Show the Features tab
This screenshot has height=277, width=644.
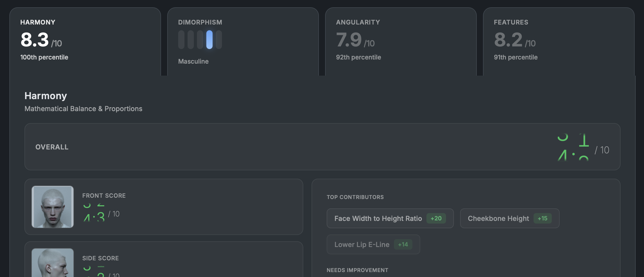(559, 42)
